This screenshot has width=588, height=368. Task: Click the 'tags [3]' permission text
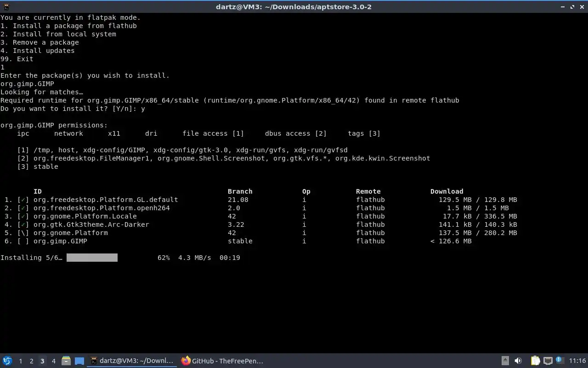(x=364, y=133)
